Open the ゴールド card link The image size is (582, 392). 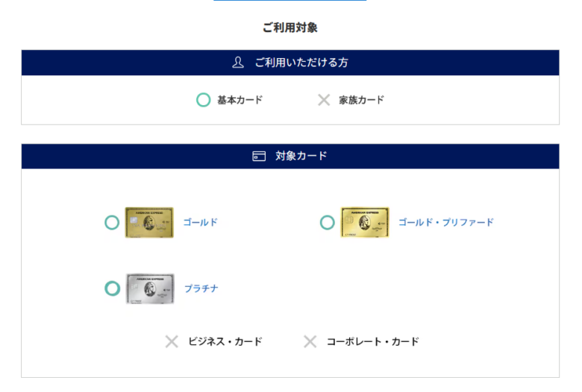[201, 223]
